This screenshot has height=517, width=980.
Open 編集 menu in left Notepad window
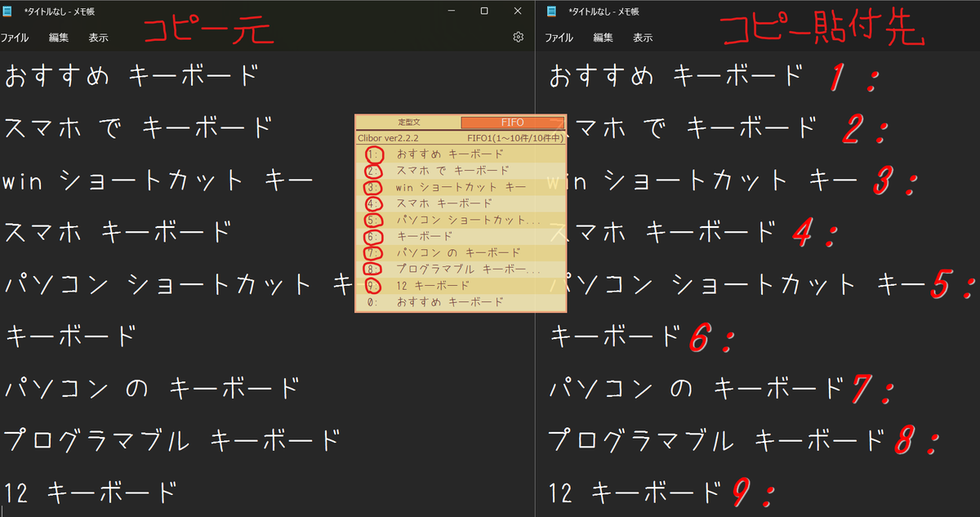coord(59,38)
